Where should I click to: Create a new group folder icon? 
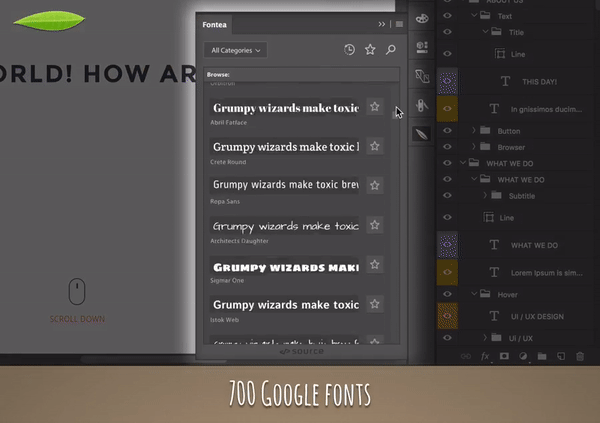tap(542, 356)
